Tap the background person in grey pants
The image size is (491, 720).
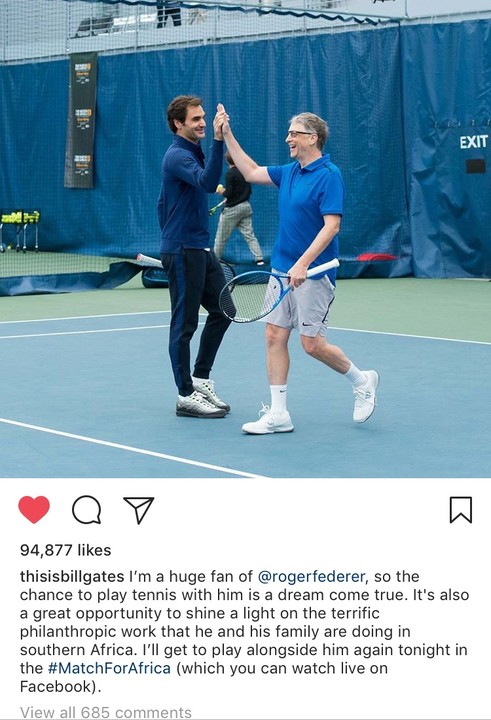(x=238, y=211)
